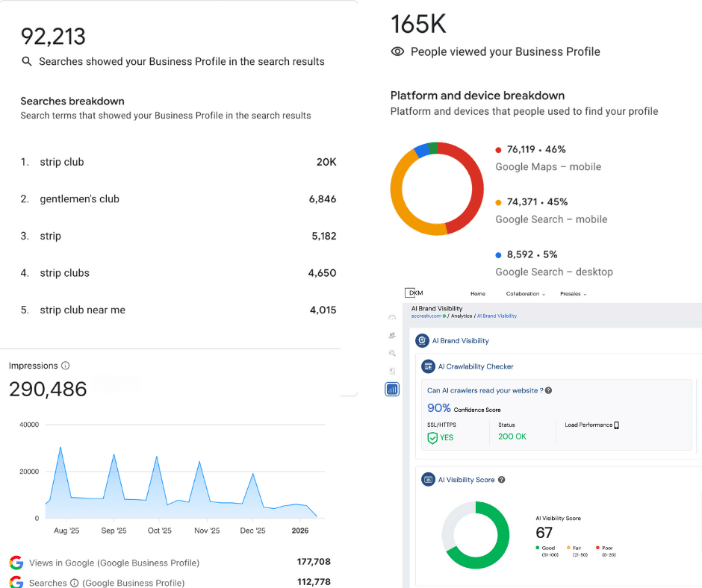Open the Impressions info icon
This screenshot has width=702, height=588.
[66, 366]
